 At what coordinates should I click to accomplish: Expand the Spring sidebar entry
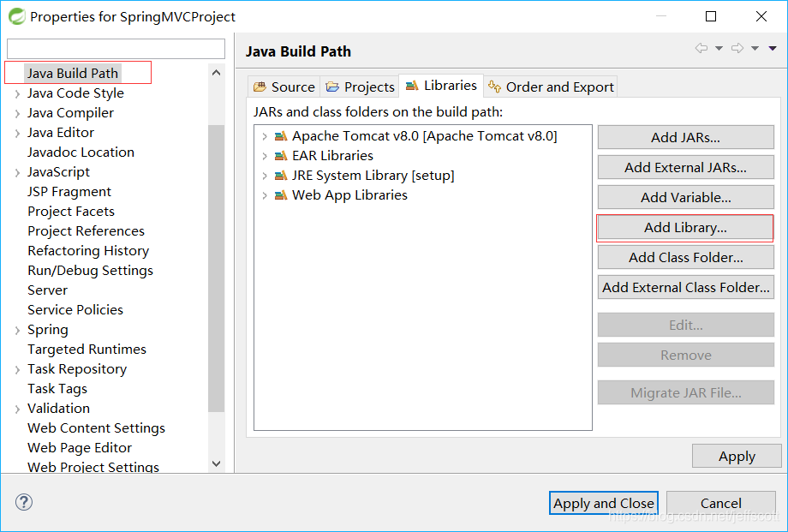pyautogui.click(x=17, y=330)
